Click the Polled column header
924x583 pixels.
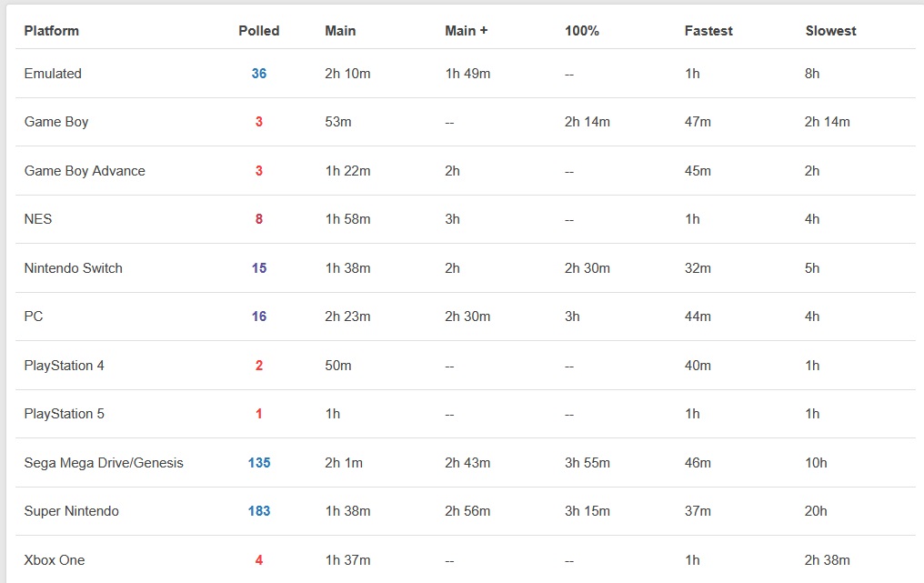pyautogui.click(x=259, y=31)
